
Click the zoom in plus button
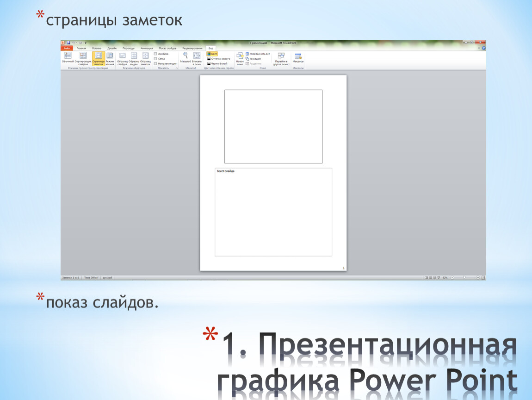coord(478,278)
